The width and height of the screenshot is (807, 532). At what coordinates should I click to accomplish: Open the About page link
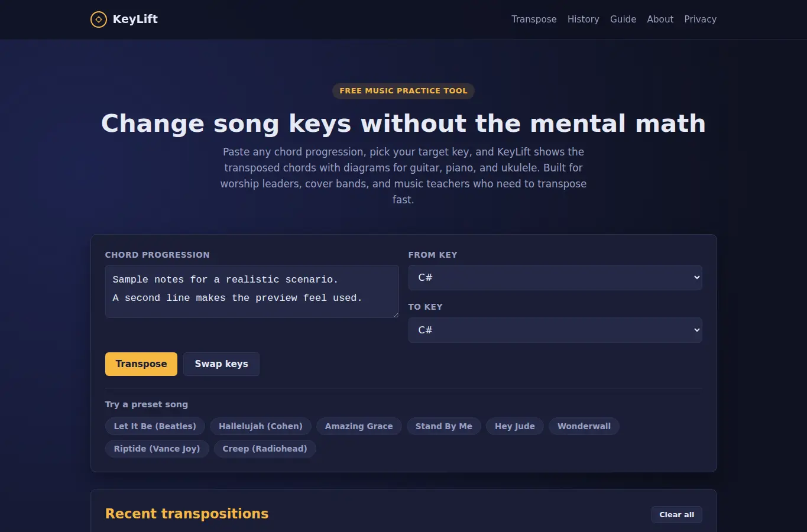660,20
